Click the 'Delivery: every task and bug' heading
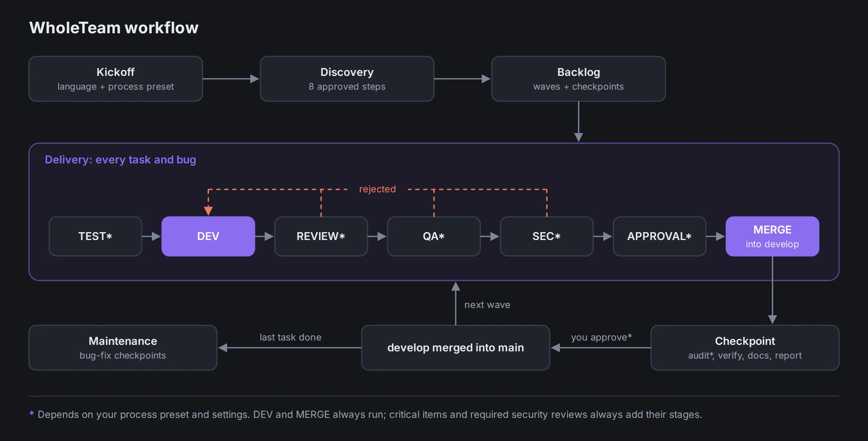The width and height of the screenshot is (868, 441). 120,160
